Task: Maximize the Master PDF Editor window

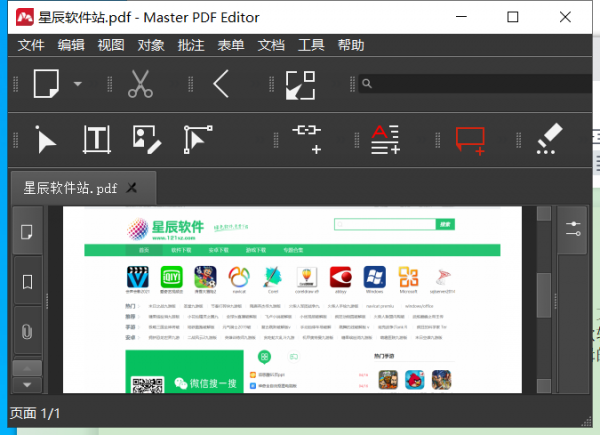Action: point(512,17)
